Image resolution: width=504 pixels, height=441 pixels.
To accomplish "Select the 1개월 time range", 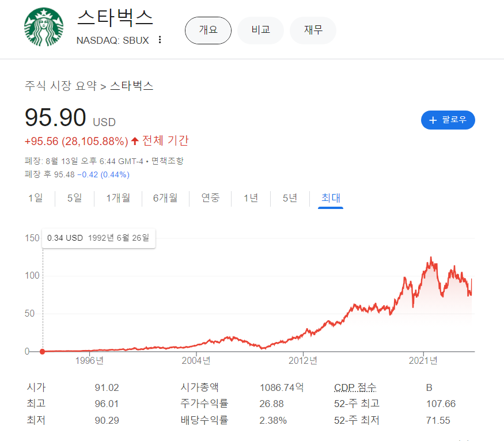I will pyautogui.click(x=118, y=198).
